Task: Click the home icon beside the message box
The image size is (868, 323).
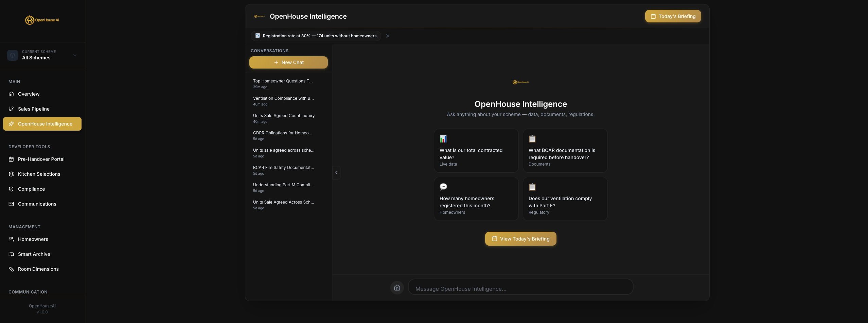Action: pos(397,287)
